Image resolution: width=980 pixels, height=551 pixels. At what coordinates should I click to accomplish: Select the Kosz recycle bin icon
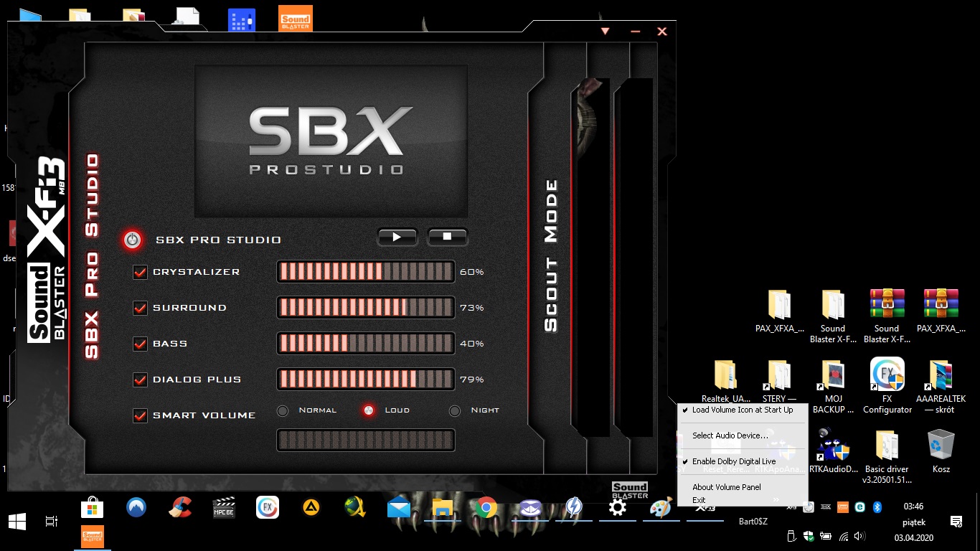(x=941, y=451)
